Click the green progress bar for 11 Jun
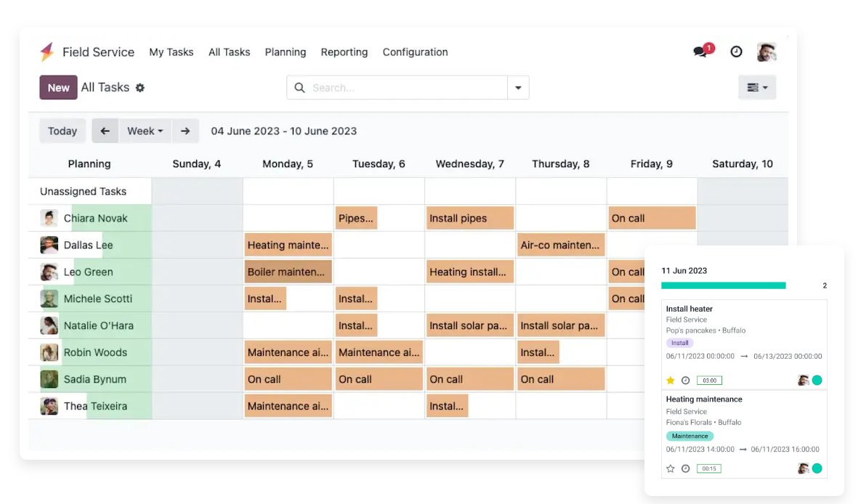861x504 pixels. (x=723, y=285)
